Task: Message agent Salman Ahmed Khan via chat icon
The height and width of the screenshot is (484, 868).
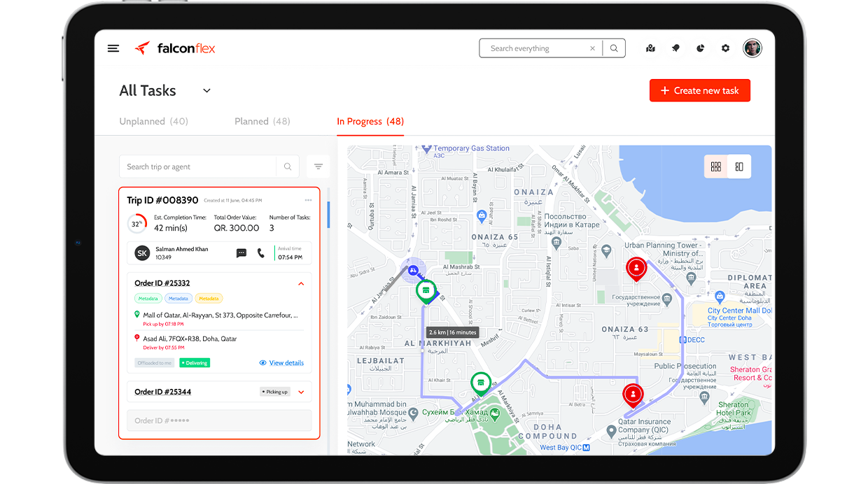Action: [241, 253]
